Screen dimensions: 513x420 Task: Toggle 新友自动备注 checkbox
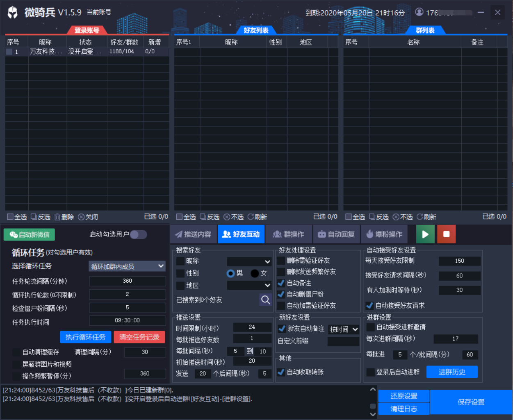tap(282, 329)
